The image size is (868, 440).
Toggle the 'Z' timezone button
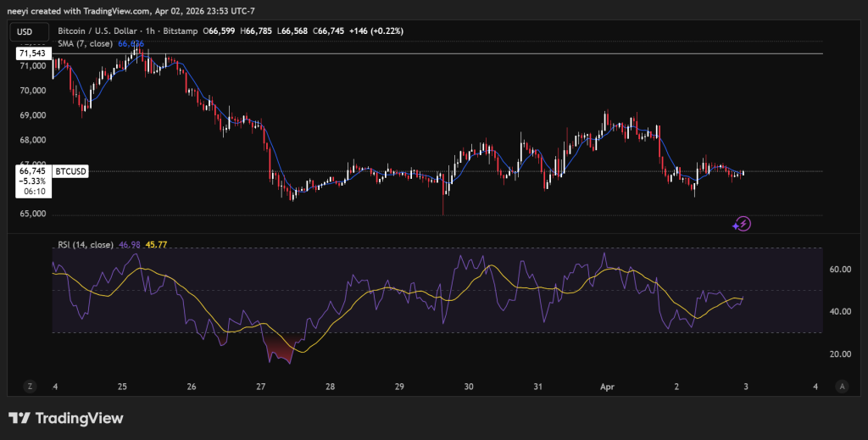coord(30,386)
